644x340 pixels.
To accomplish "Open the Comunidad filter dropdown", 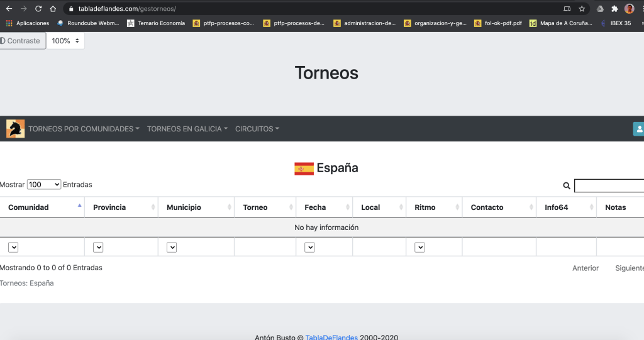I will click(13, 248).
